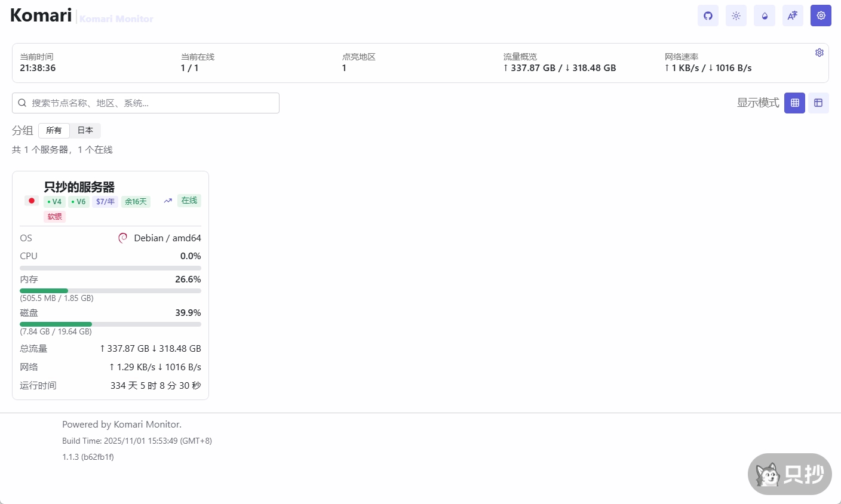Click the 在线 online status badge
This screenshot has width=841, height=504.
[189, 201]
